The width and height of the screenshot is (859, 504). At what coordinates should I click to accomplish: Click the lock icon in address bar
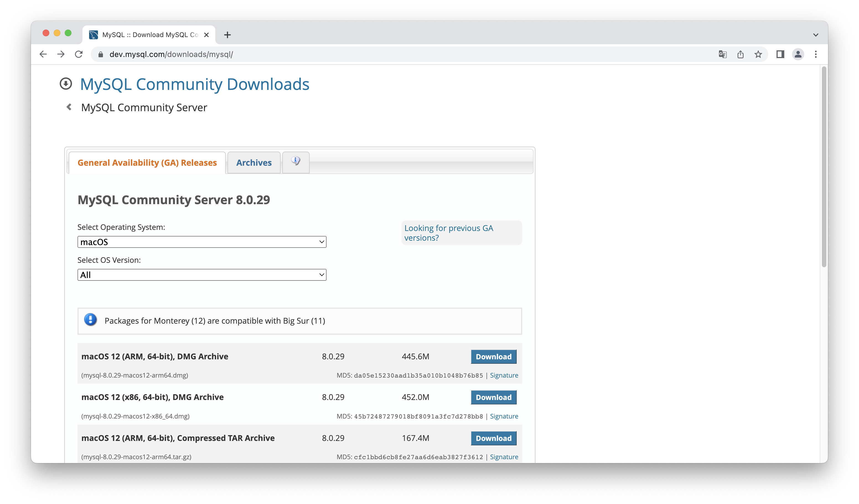(100, 54)
